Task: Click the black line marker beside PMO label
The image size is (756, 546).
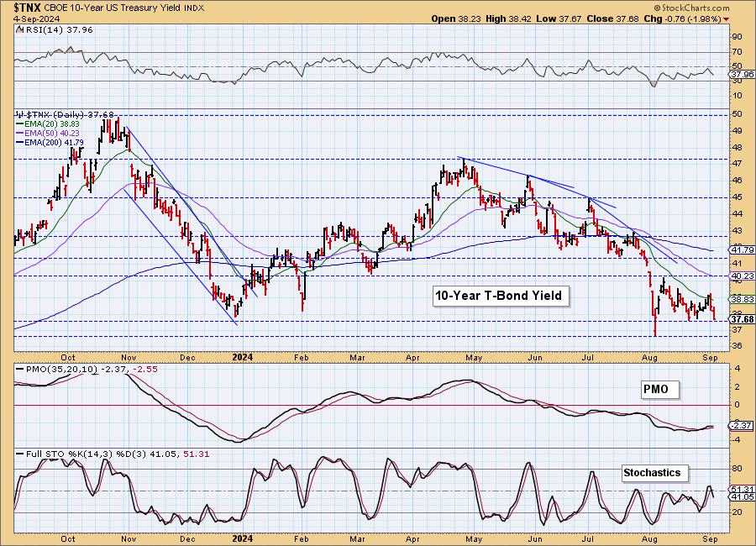Action: [x=20, y=369]
